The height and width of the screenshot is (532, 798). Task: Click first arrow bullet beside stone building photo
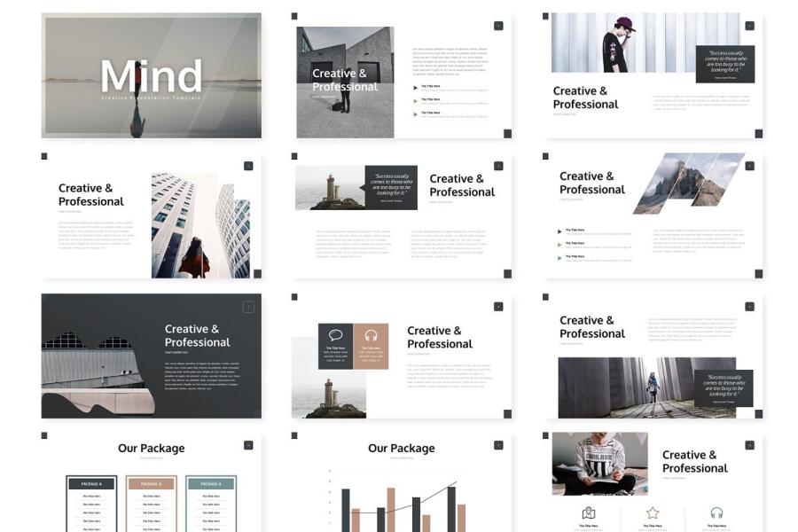[416, 87]
